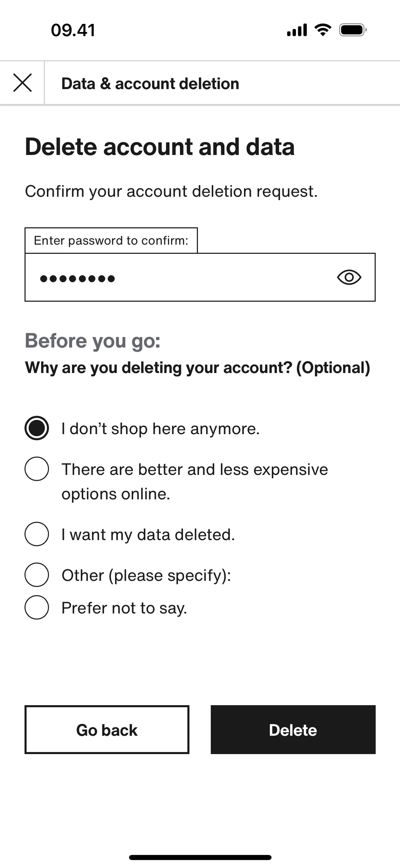Pick the "Other (please specify)" radio button
400x868 pixels.
point(37,575)
